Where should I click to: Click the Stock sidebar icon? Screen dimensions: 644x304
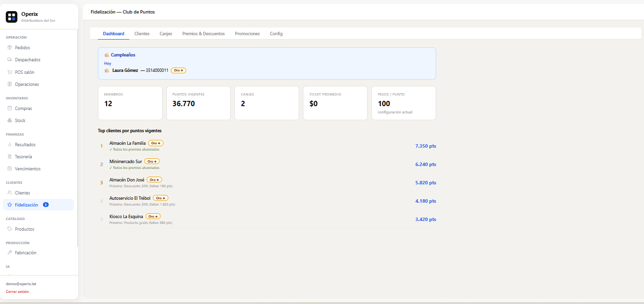(10, 120)
